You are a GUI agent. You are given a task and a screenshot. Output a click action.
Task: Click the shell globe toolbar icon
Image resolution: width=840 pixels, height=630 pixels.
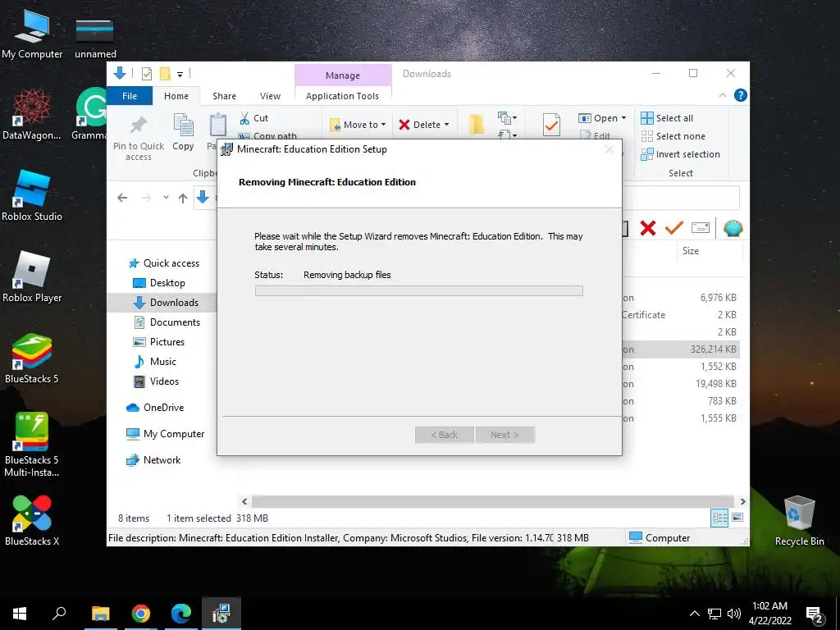click(x=733, y=228)
